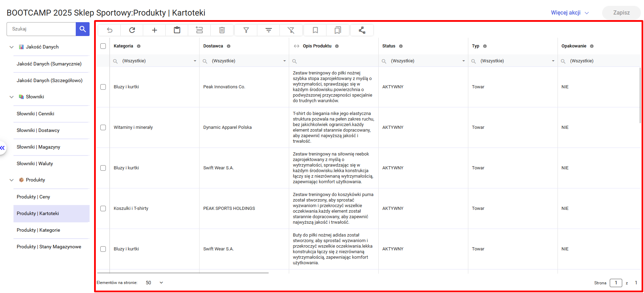Open the Status filter dropdown
Screen dimensions: 644x293
(x=464, y=61)
